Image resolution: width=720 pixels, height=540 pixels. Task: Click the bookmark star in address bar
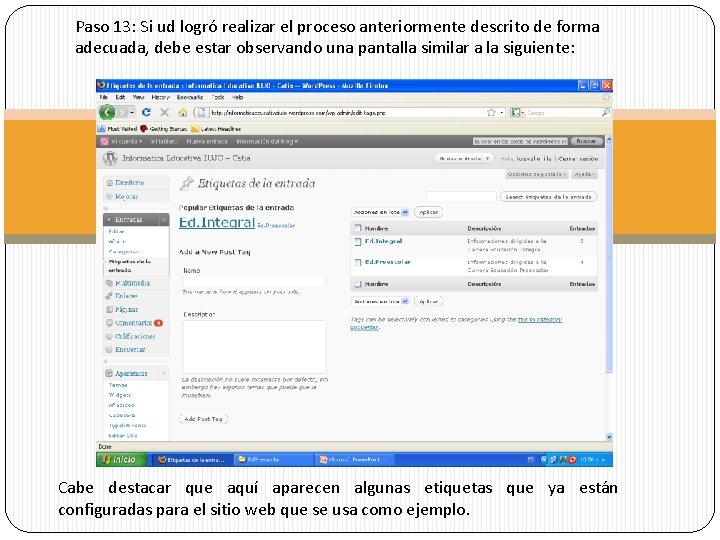point(491,112)
